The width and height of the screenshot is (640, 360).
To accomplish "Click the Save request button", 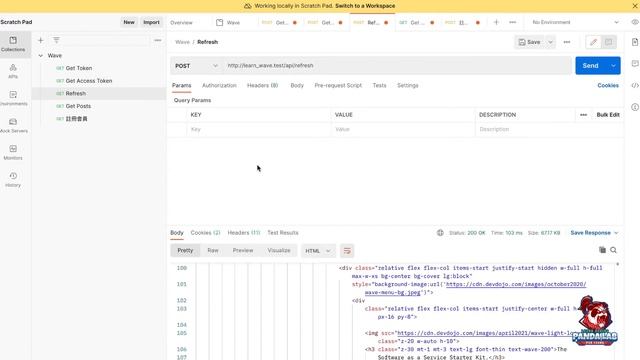I will 530,42.
